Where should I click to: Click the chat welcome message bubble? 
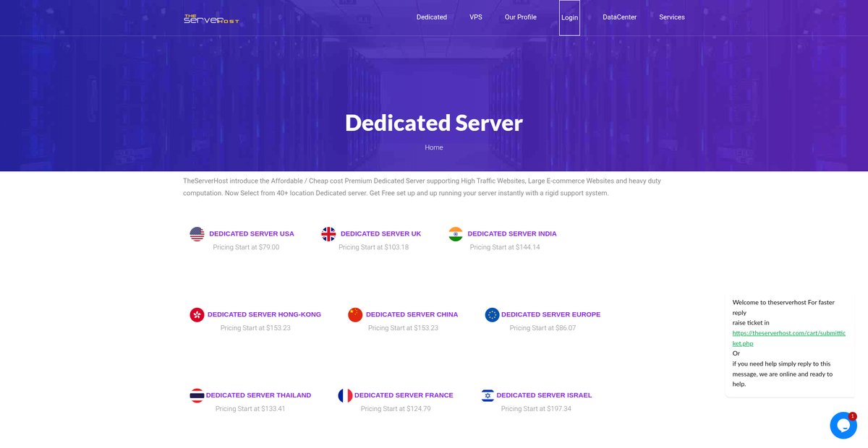coord(790,343)
